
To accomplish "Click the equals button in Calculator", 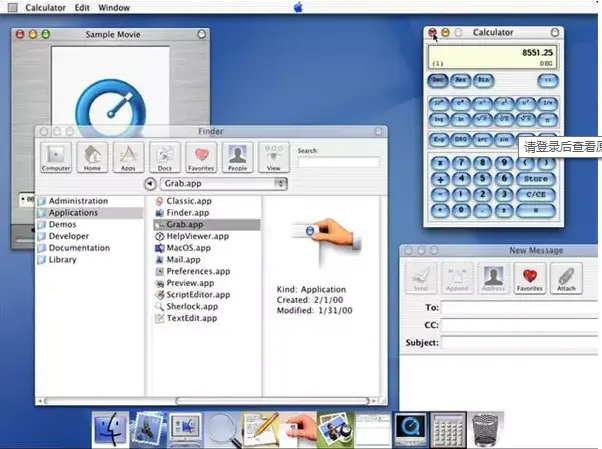I will click(536, 210).
